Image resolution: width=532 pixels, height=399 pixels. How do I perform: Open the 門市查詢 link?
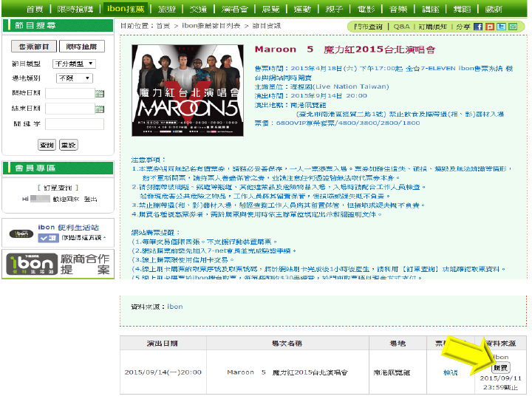tap(368, 27)
